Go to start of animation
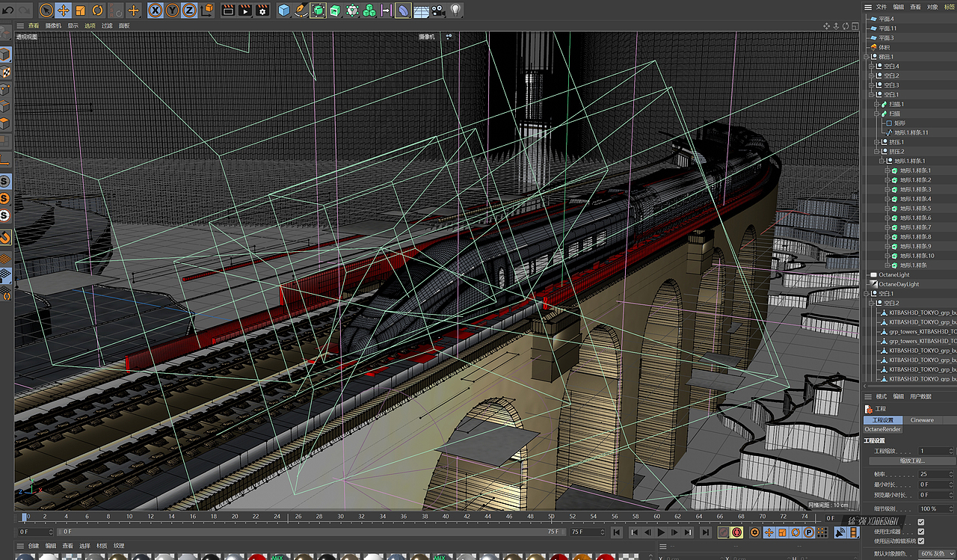This screenshot has width=957, height=560. point(618,532)
